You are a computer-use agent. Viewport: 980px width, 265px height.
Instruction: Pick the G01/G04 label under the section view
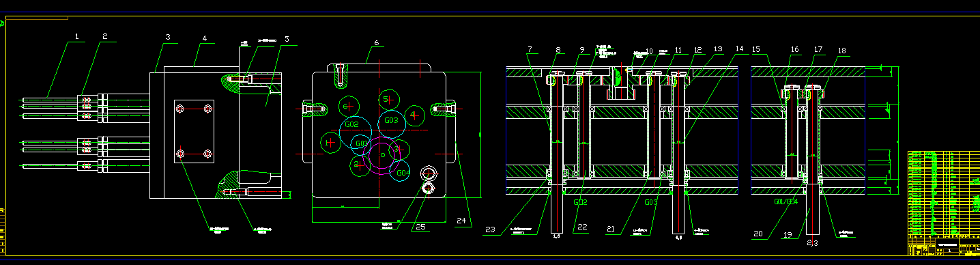pos(787,202)
